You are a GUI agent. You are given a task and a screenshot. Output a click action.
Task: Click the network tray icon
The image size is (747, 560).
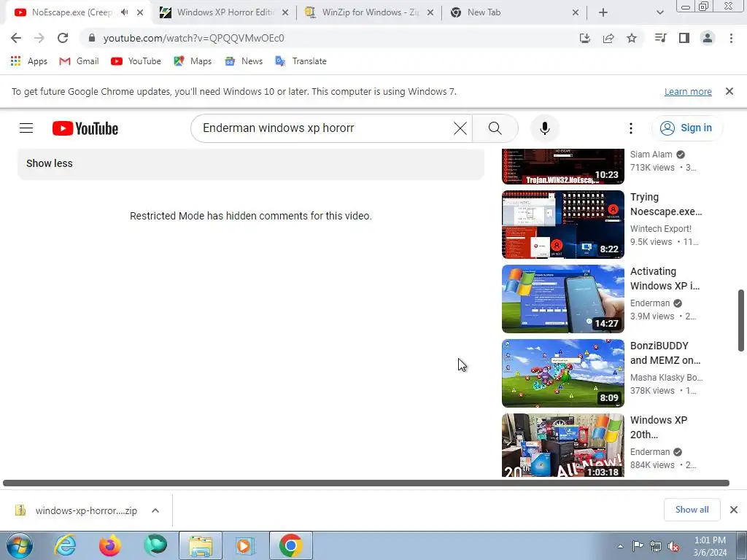click(x=656, y=546)
